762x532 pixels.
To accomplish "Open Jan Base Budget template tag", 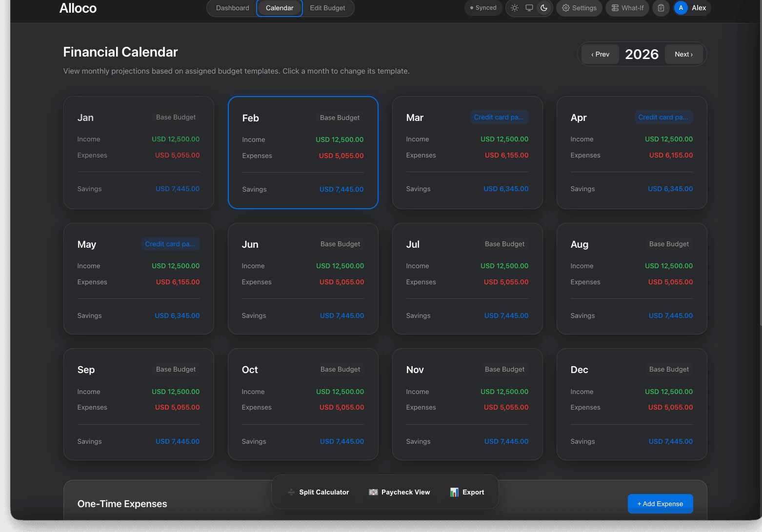I will (x=176, y=117).
